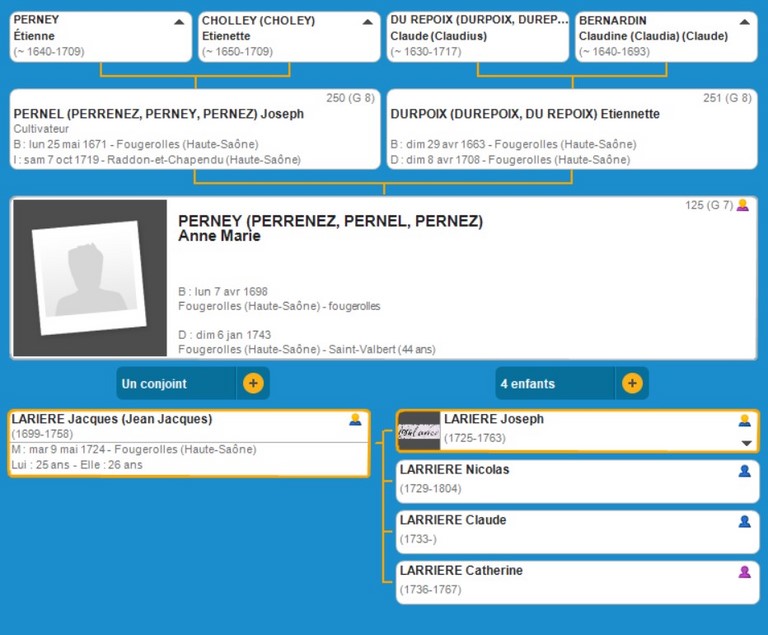This screenshot has width=768, height=635.
Task: Expand ancestors of PERNEY Étienne
Action: 178,21
